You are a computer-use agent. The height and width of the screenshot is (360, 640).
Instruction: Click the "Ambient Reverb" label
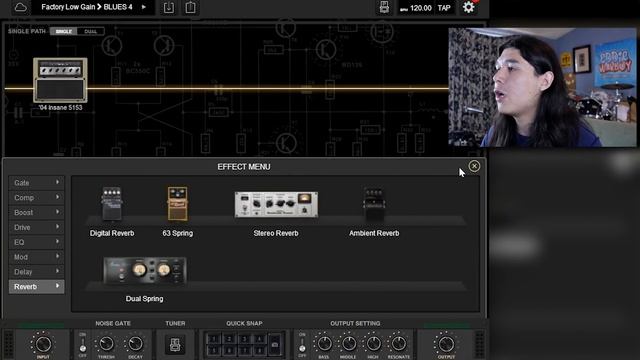click(x=374, y=233)
